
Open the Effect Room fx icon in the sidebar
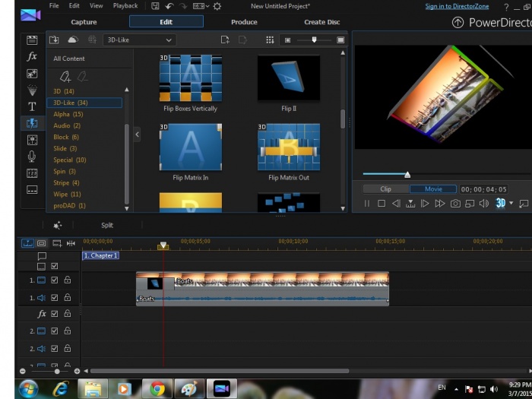tap(32, 57)
